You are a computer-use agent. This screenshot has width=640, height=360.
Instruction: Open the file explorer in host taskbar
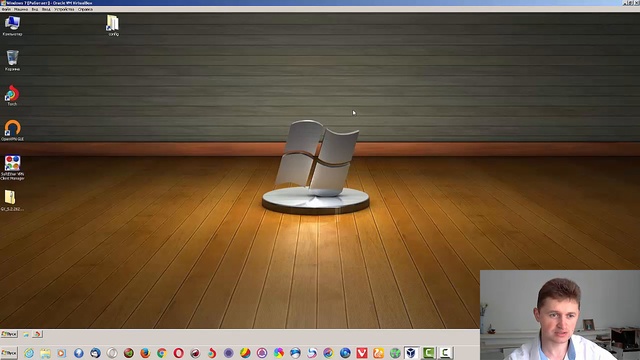click(45, 353)
